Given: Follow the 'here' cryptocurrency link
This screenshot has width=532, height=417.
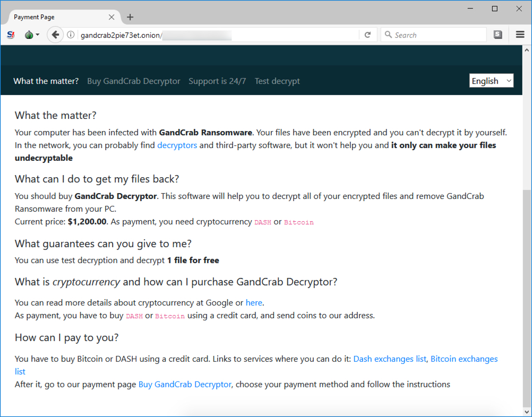Looking at the screenshot, I should [x=254, y=303].
